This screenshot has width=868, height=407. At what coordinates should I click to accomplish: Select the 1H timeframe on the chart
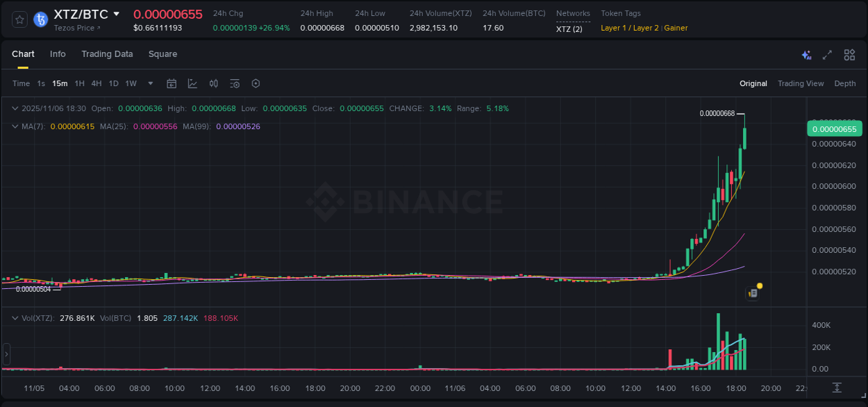pyautogui.click(x=78, y=83)
